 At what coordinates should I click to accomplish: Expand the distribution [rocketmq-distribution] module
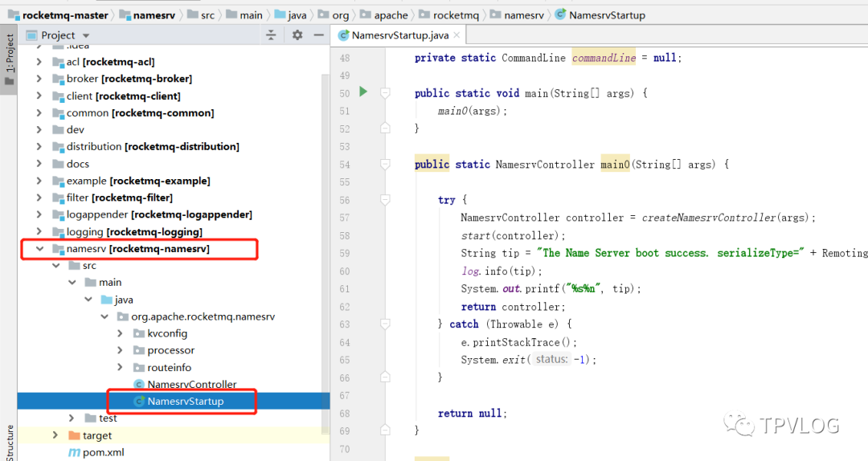39,147
